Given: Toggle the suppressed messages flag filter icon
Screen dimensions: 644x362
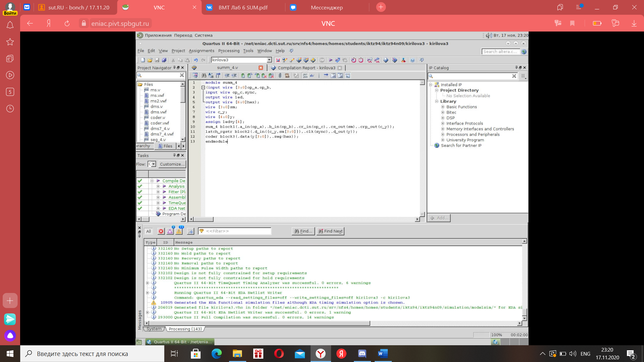Looking at the screenshot, I should coord(191,231).
